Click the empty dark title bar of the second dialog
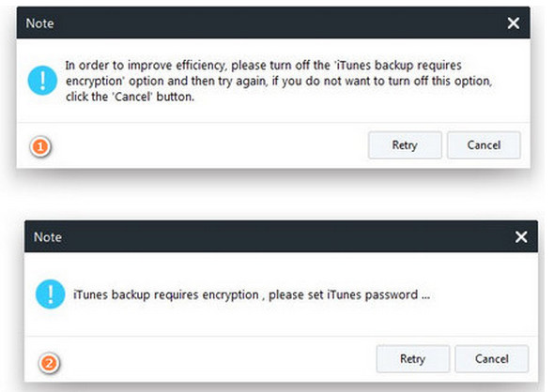Viewport: 554px width, 392px height. pyautogui.click(x=287, y=236)
